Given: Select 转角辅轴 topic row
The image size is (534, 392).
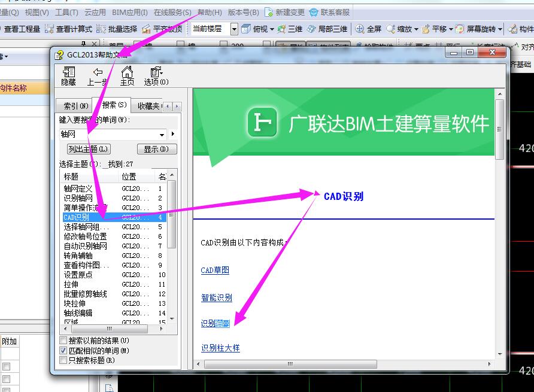Looking at the screenshot, I should click(x=114, y=256).
